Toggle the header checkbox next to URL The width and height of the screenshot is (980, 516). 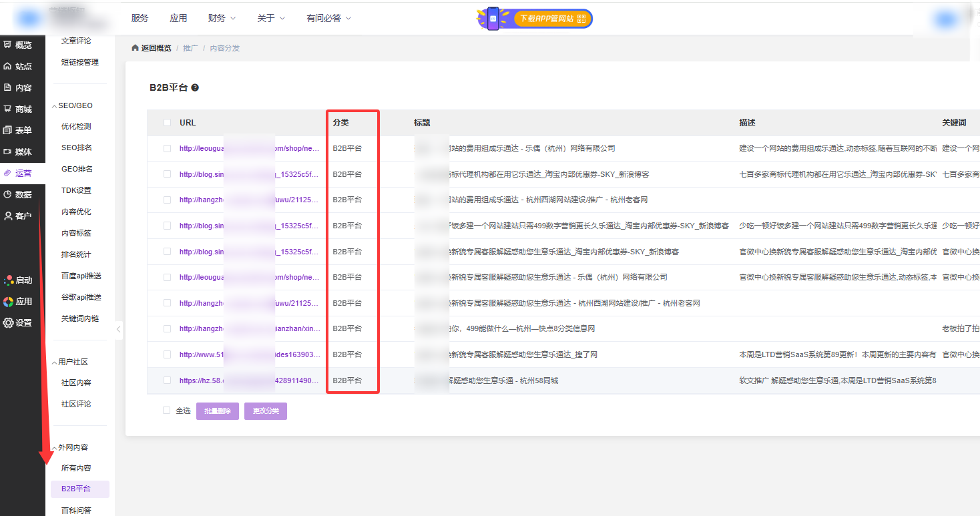167,123
